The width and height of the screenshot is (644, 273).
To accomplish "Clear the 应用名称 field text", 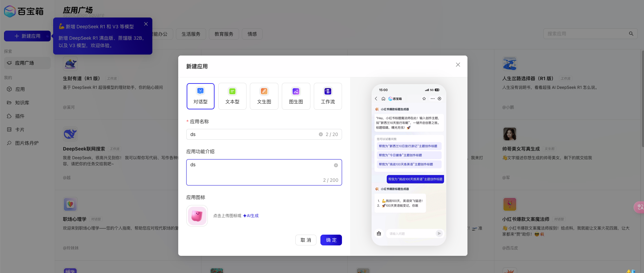I will [x=321, y=134].
